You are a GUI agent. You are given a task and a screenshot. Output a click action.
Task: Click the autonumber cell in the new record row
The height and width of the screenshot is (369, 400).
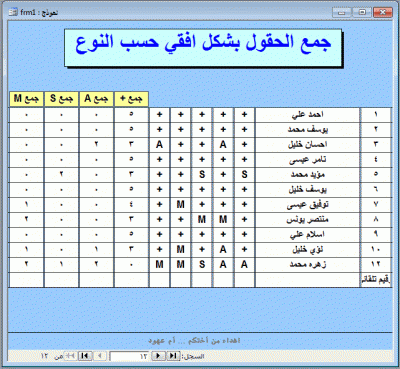pyautogui.click(x=376, y=280)
